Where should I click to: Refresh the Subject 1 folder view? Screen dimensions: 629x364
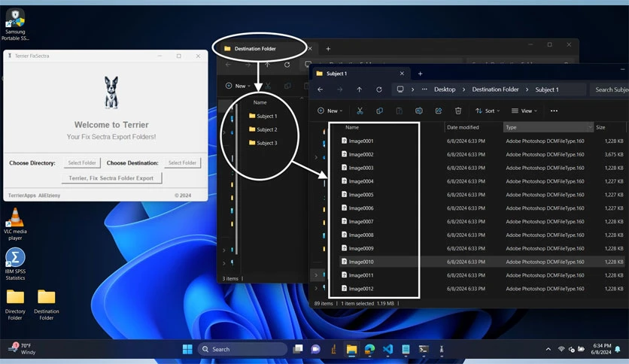(x=379, y=89)
